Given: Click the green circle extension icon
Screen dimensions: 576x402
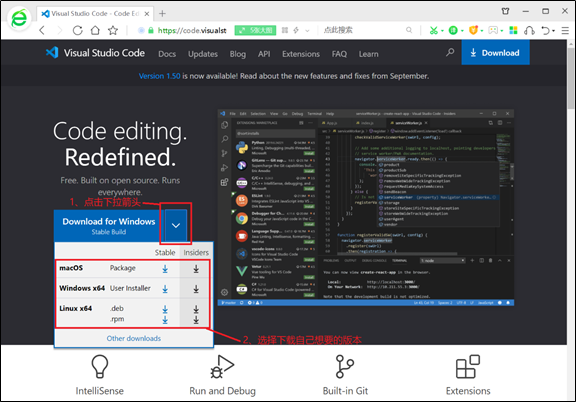Looking at the screenshot, I should point(453,30).
